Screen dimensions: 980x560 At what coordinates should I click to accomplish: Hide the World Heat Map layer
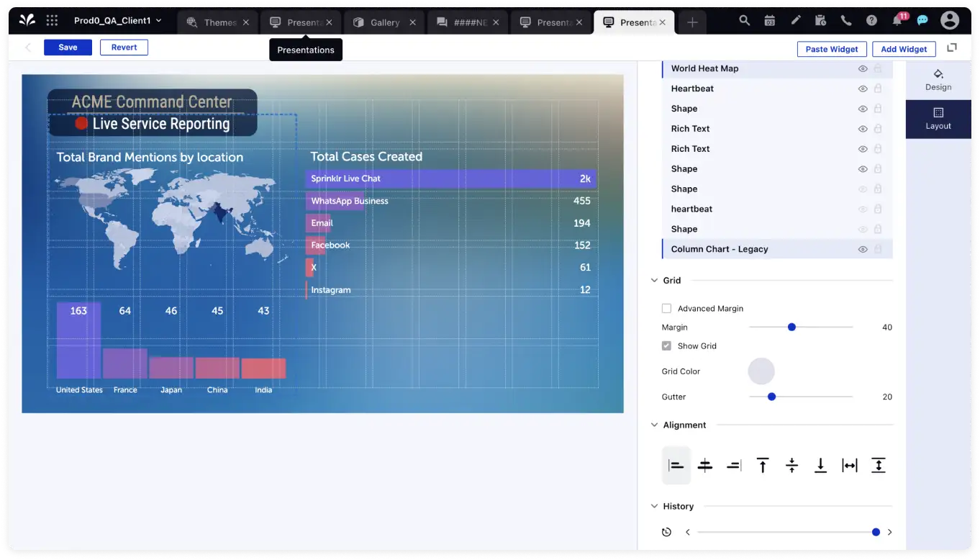coord(863,68)
